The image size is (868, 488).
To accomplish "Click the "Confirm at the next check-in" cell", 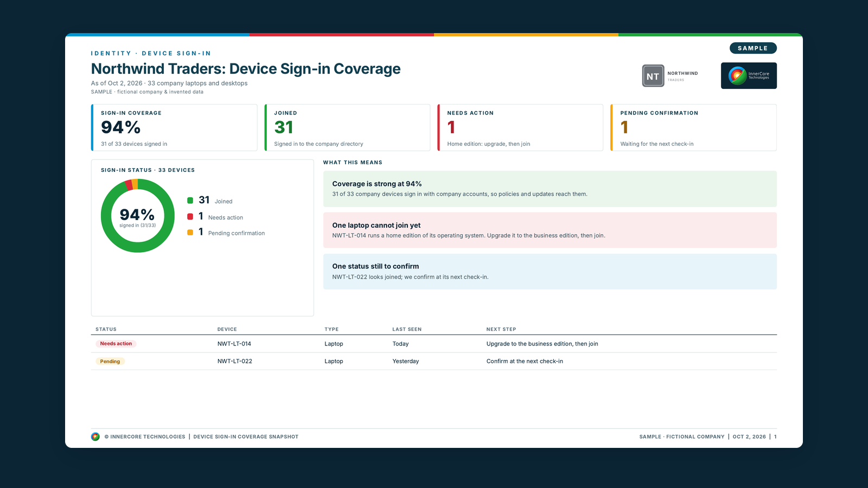I will (x=525, y=361).
